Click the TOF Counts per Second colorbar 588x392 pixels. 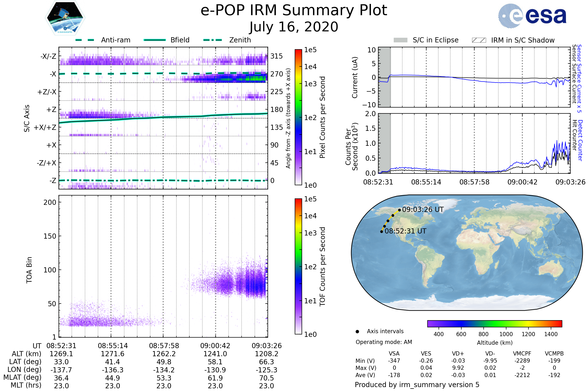click(298, 266)
